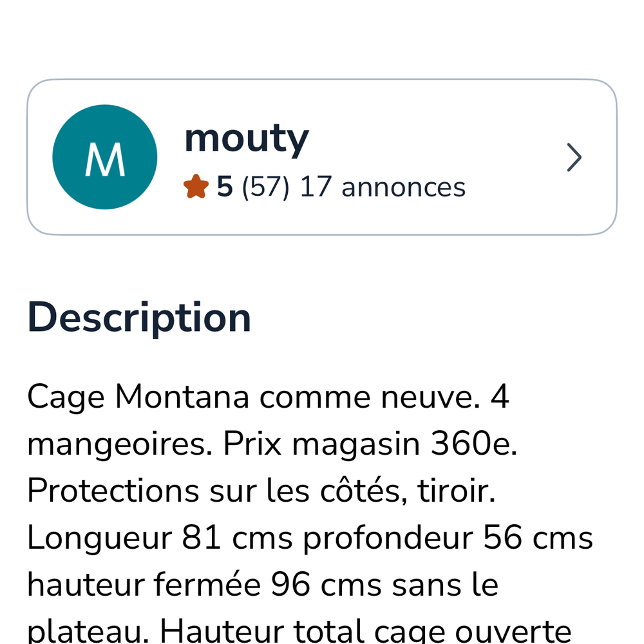Click the "Prix magasin 360e" sentence
This screenshot has width=644, height=644.
[370, 444]
